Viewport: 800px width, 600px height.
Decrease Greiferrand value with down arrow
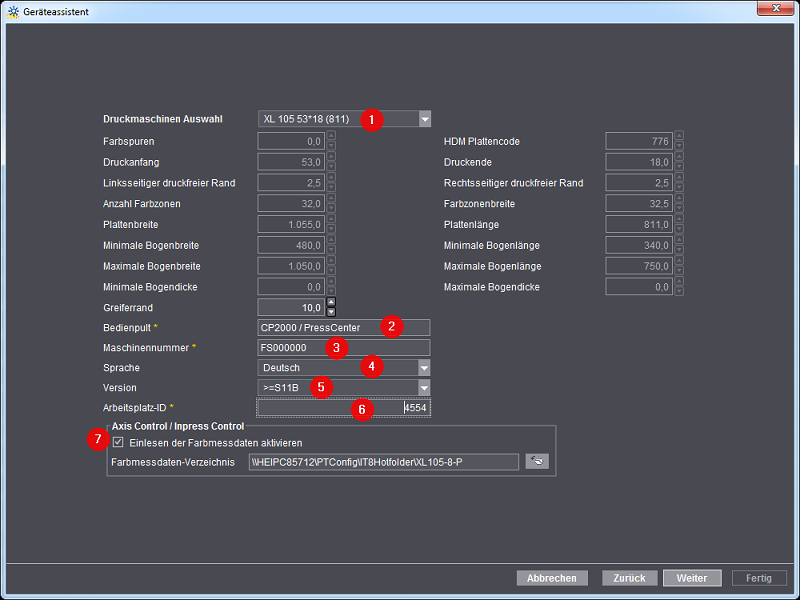pyautogui.click(x=331, y=312)
